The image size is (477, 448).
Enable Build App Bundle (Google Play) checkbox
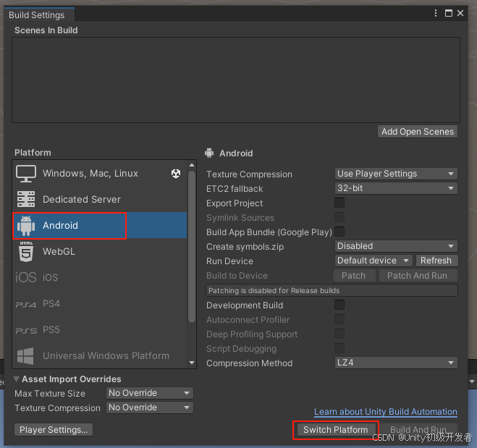[339, 232]
